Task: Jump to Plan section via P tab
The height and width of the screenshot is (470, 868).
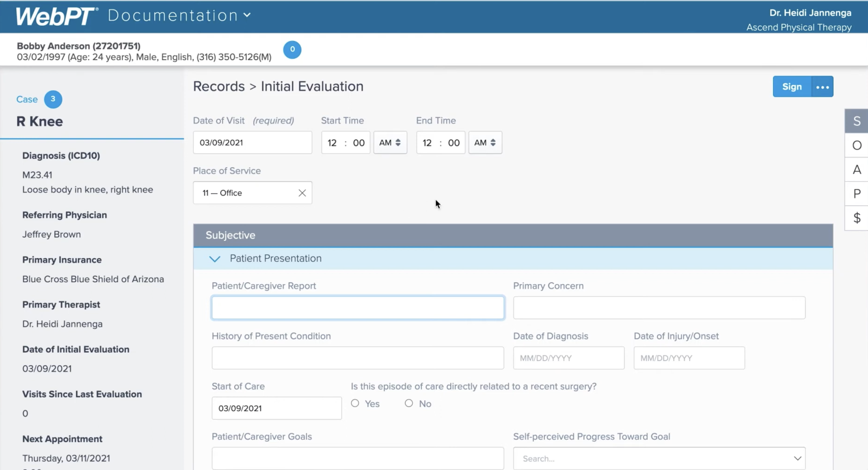Action: [x=857, y=193]
